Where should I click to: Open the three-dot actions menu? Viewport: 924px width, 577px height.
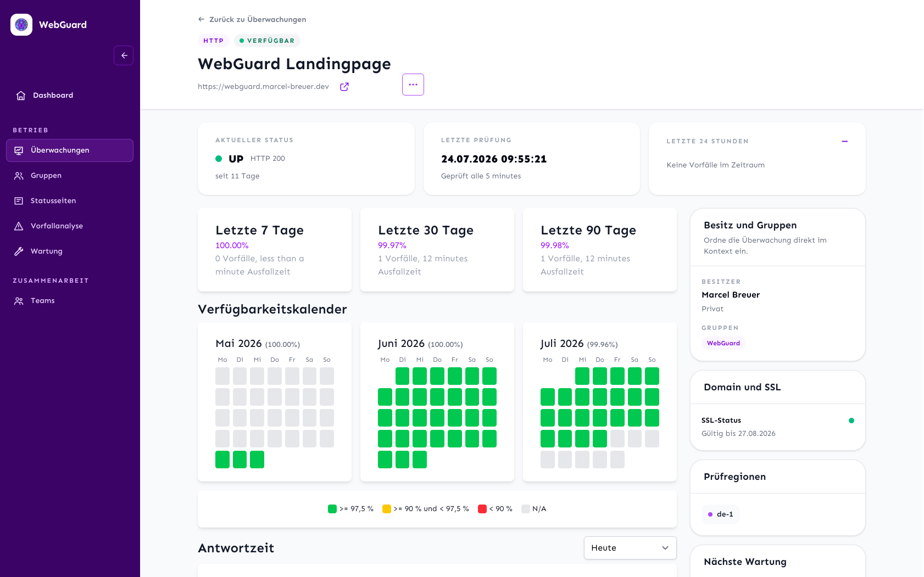coord(413,85)
